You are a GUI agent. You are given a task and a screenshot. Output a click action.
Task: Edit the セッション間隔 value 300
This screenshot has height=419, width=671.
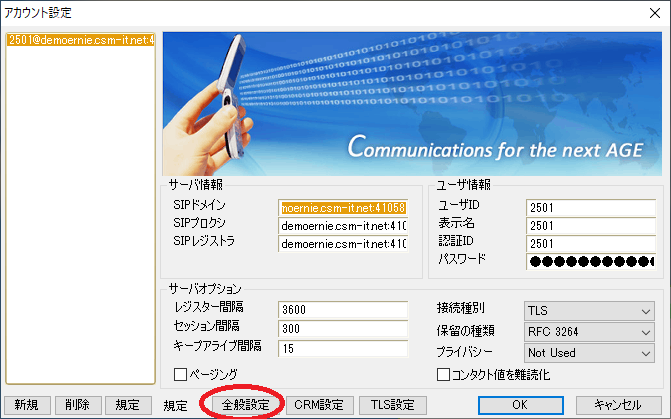point(343,329)
